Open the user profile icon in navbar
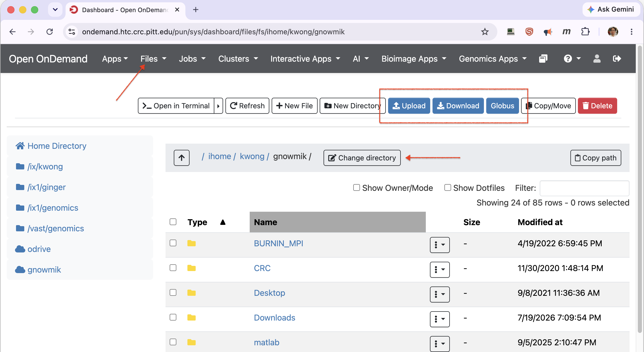Image resolution: width=644 pixels, height=352 pixels. 597,59
